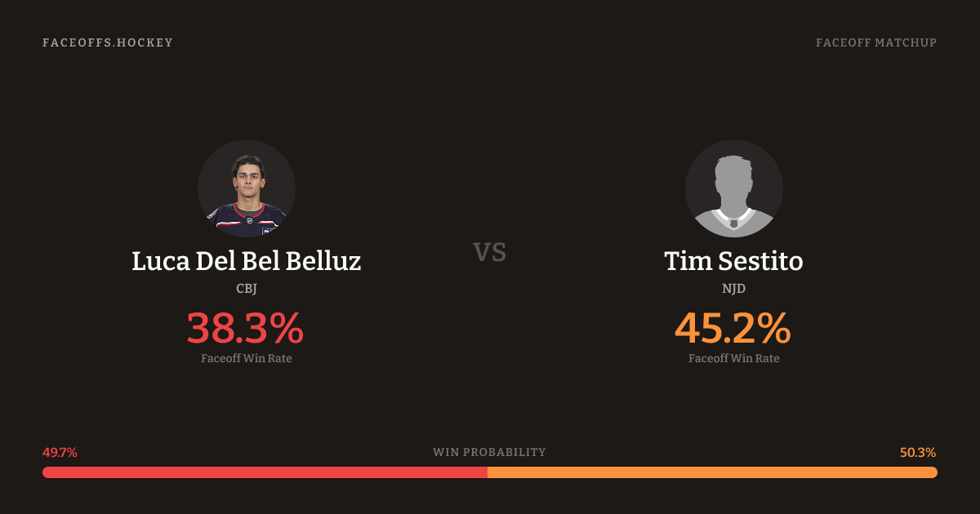Click the 50.3% win probability value
980x514 pixels.
tap(918, 453)
